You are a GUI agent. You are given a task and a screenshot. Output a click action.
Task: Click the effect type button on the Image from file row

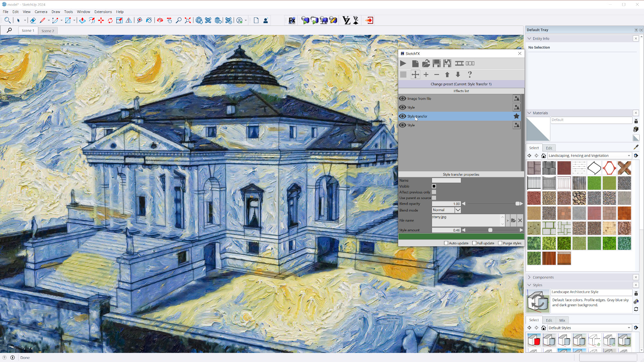pos(517,99)
